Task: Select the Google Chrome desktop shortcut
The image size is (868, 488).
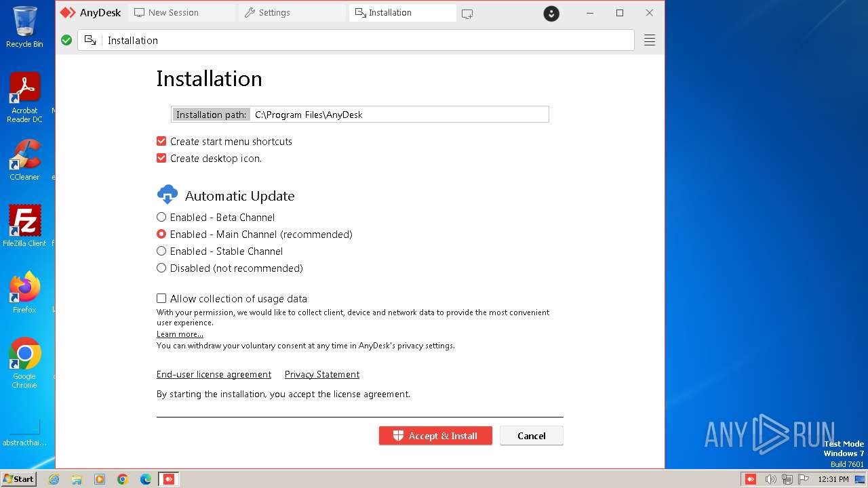Action: pyautogui.click(x=24, y=363)
